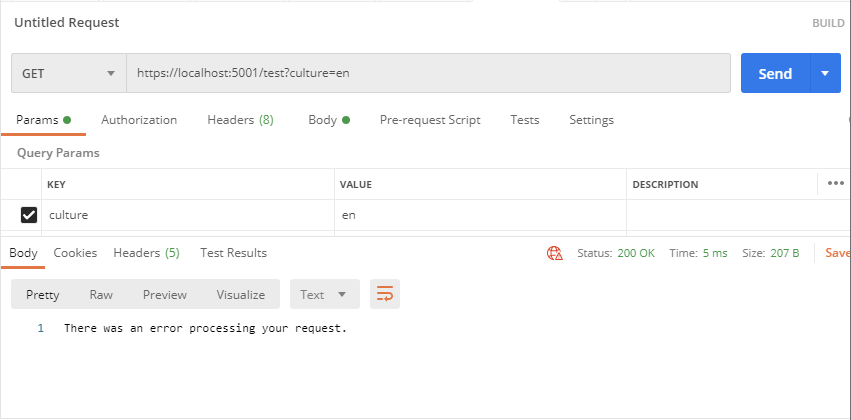Image resolution: width=851 pixels, height=420 pixels.
Task: Go to the Tests tab
Action: point(525,120)
